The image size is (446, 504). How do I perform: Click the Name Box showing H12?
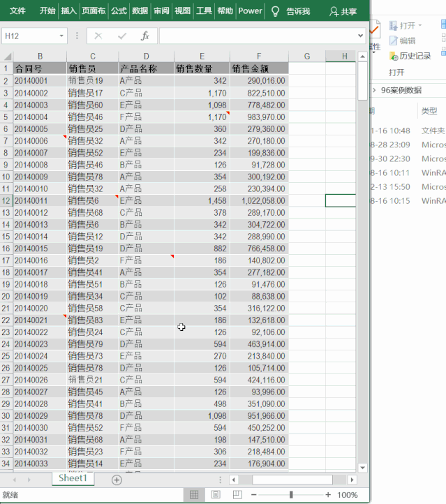pos(31,36)
